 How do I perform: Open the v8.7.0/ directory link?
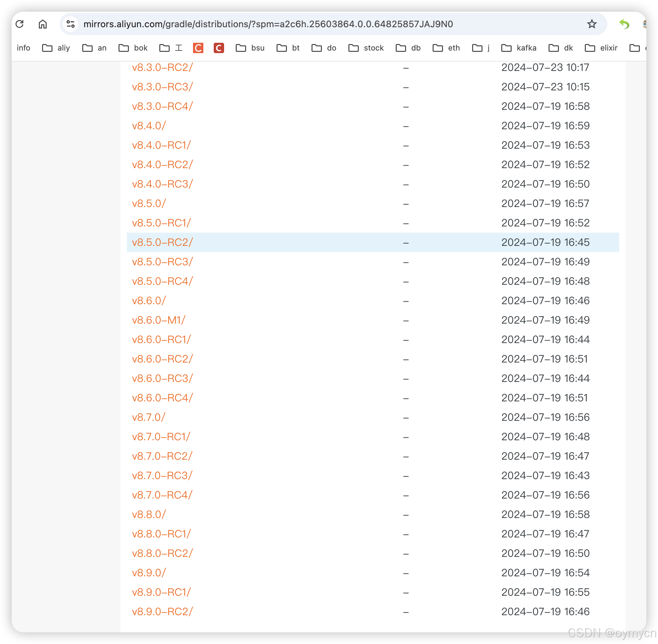148,417
